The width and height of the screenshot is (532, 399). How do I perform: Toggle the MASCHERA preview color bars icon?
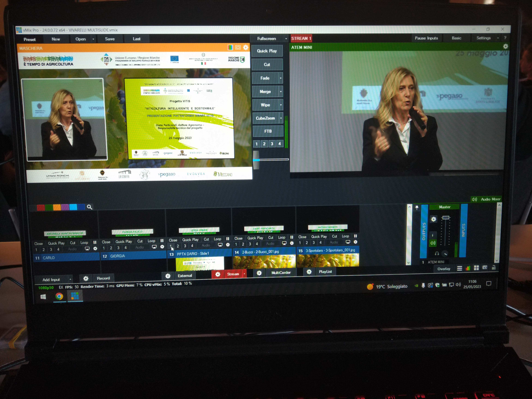point(230,47)
